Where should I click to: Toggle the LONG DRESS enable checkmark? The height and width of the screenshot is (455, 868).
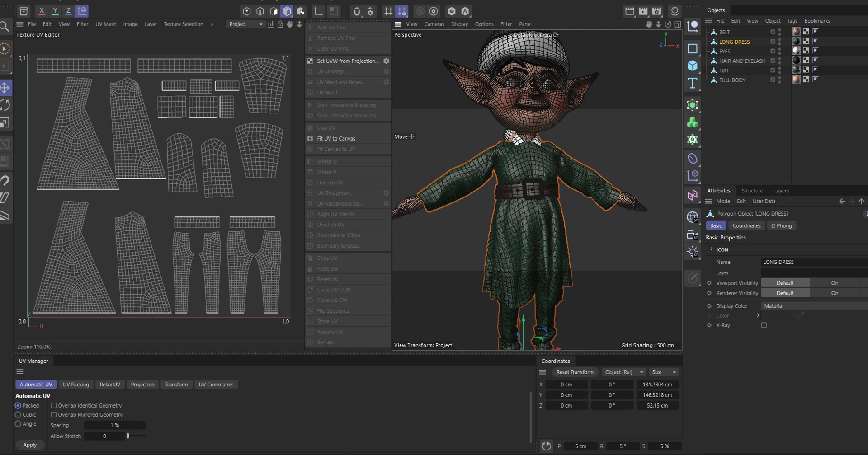[773, 42]
